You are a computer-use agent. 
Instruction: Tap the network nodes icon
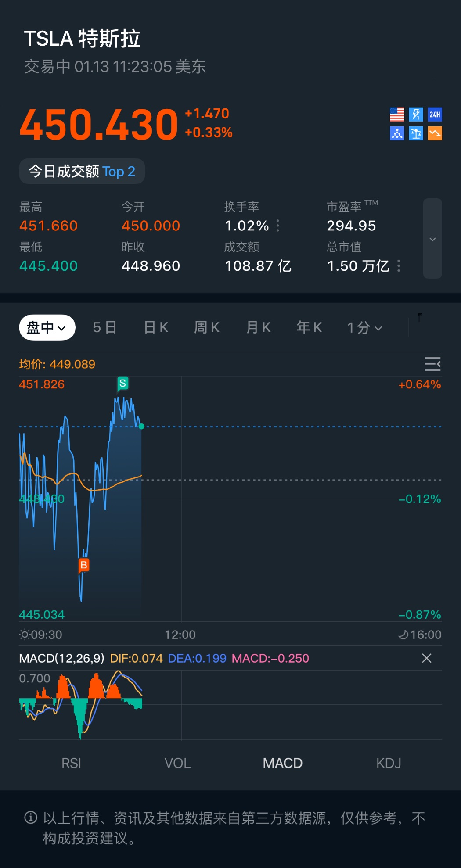pos(397,133)
